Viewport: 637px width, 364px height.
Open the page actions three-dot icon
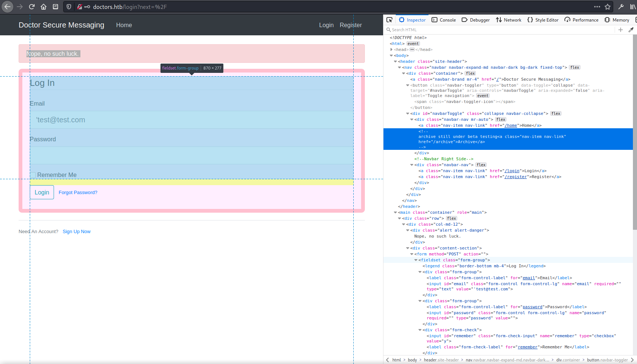coord(597,7)
